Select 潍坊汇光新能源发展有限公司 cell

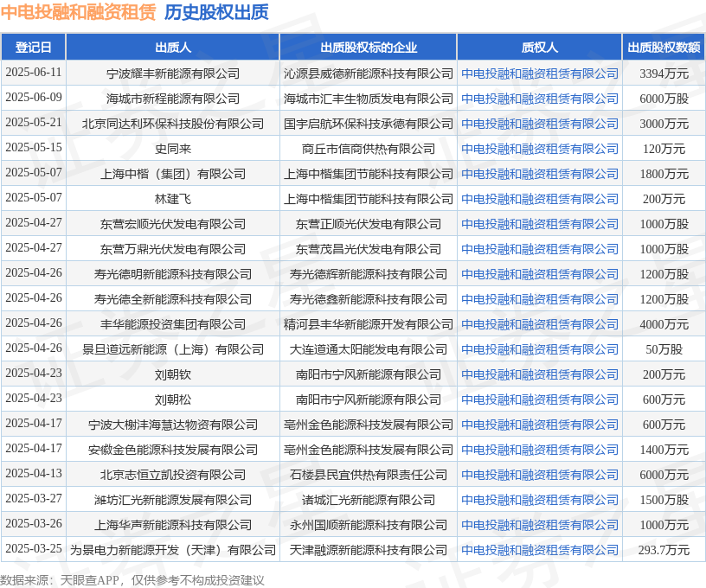(173, 500)
